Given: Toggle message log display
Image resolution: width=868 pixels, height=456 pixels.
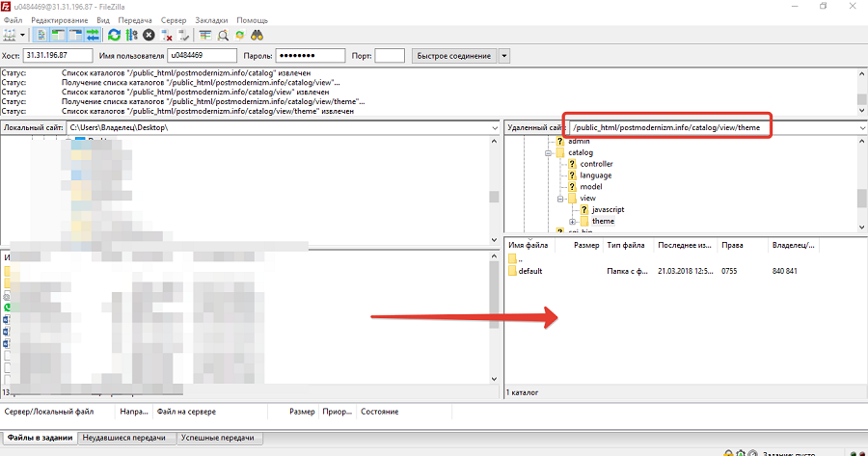Looking at the screenshot, I should [x=41, y=36].
